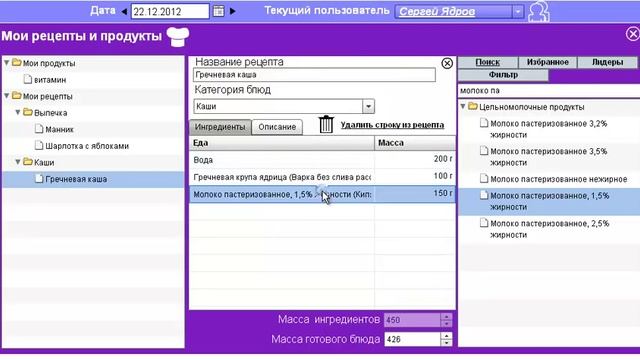Click document icon of Молоко пастеризованное 3,2%
This screenshot has width=640, height=360.
coord(484,123)
